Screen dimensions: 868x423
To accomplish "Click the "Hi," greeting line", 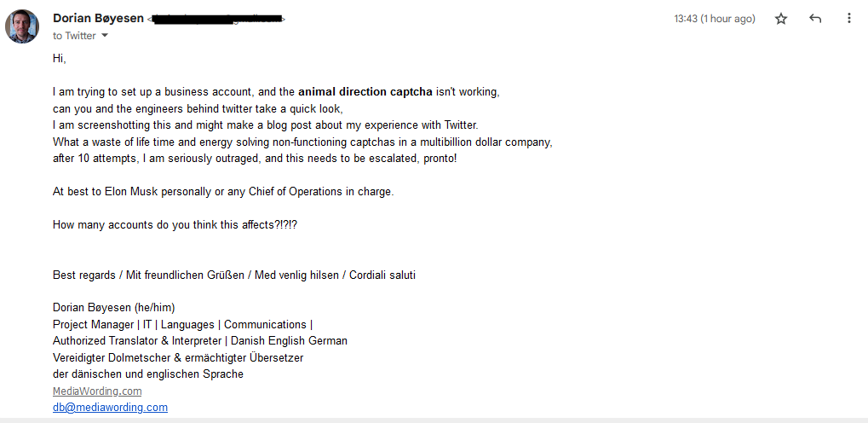I will (x=60, y=58).
